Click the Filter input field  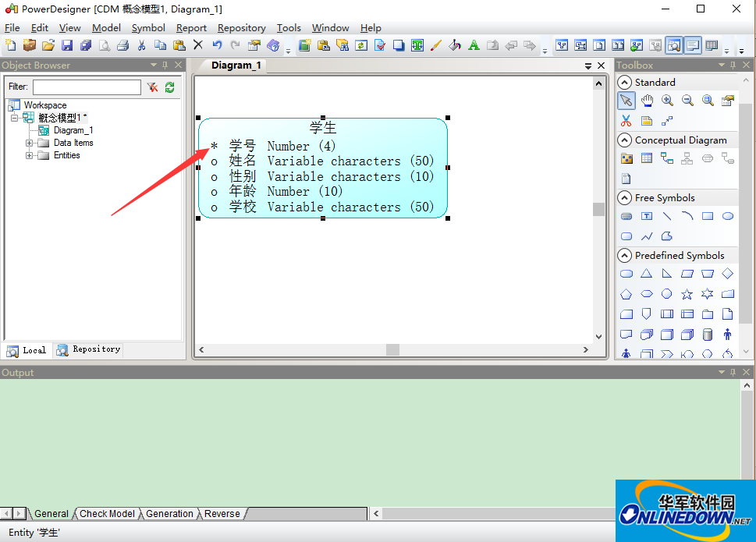pyautogui.click(x=87, y=87)
